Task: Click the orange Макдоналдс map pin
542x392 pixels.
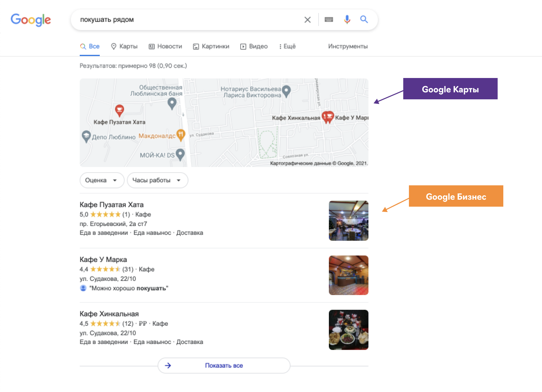Action: (x=180, y=135)
